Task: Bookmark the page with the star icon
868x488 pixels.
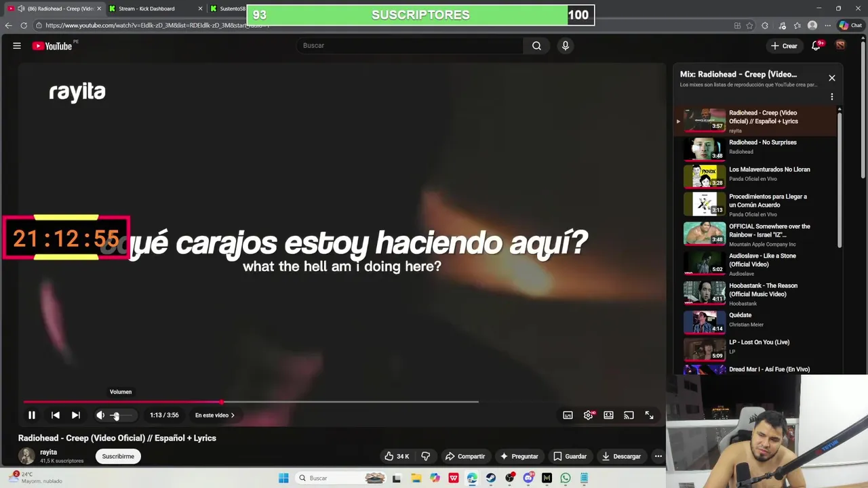Action: pyautogui.click(x=749, y=26)
